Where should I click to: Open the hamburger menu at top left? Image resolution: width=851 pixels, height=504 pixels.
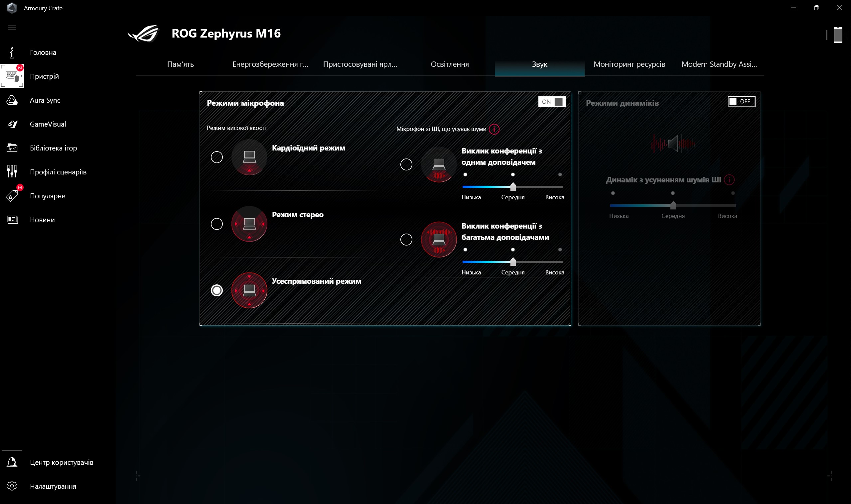(x=12, y=28)
